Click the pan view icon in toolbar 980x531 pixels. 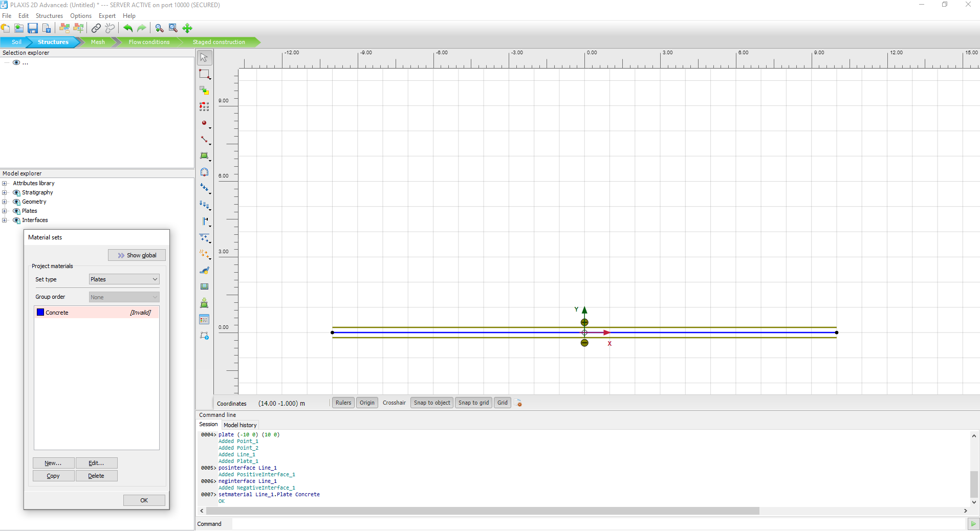[187, 29]
